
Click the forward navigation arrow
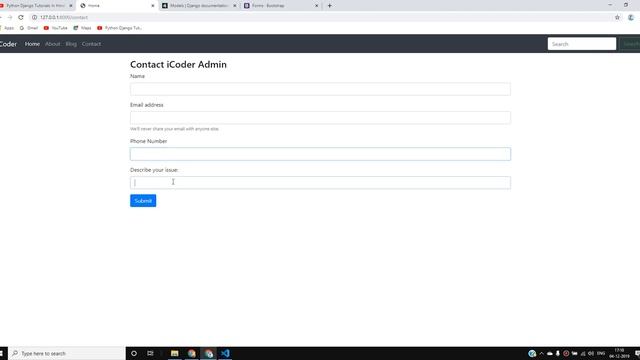click(x=10, y=18)
